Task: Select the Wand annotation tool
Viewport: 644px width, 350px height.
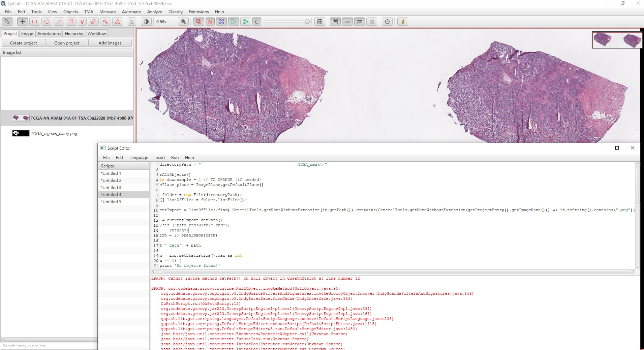Action: pos(105,22)
